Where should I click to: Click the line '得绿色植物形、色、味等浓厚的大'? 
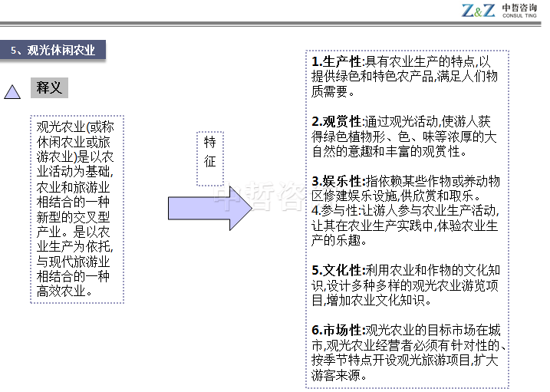click(x=404, y=137)
